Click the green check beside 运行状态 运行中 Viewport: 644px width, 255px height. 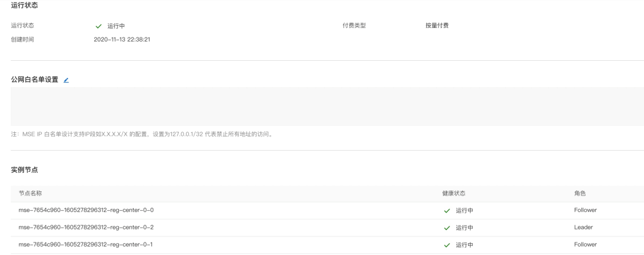point(98,26)
